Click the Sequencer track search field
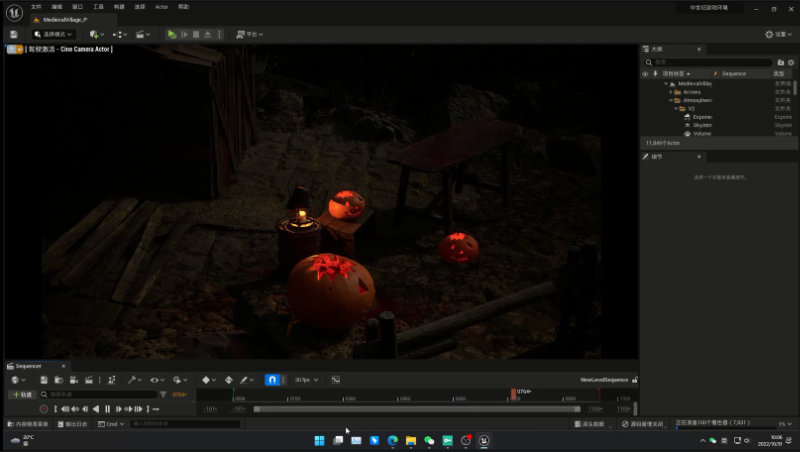Viewport: 800px width, 452px height. coord(98,395)
